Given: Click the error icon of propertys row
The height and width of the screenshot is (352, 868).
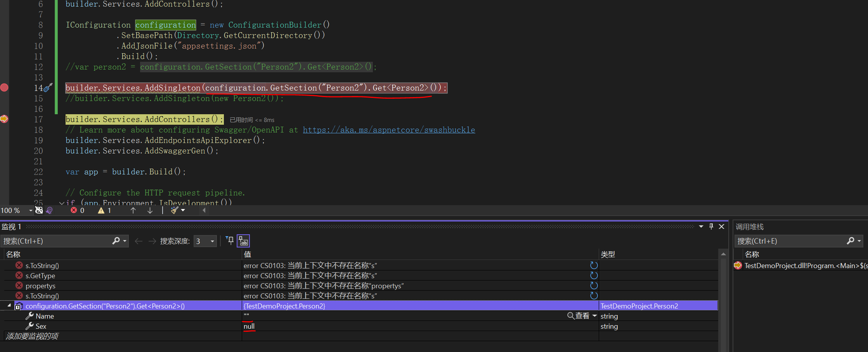Looking at the screenshot, I should [x=19, y=285].
